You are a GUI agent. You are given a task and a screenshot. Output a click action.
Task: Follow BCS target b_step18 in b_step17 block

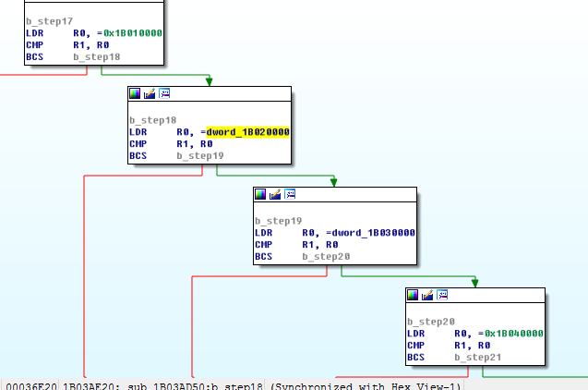pyautogui.click(x=97, y=57)
